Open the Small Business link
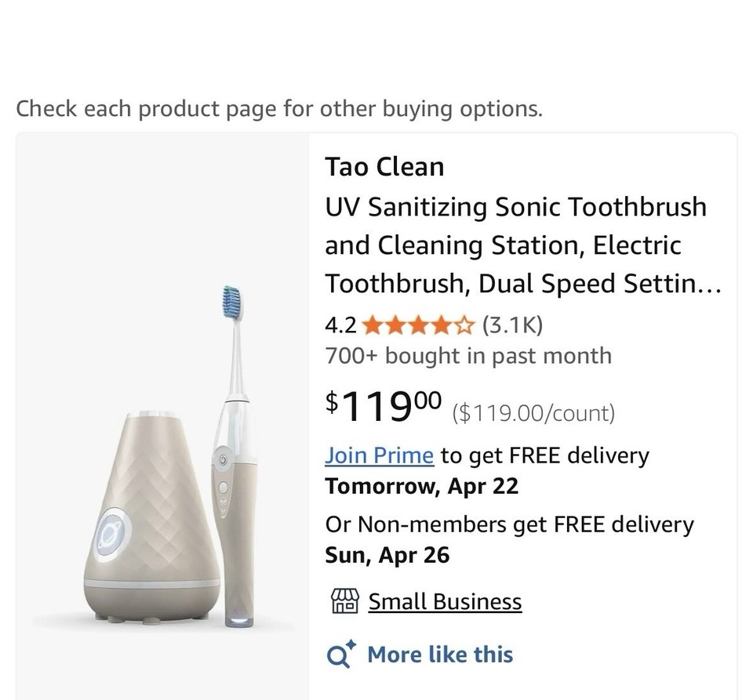 [445, 601]
